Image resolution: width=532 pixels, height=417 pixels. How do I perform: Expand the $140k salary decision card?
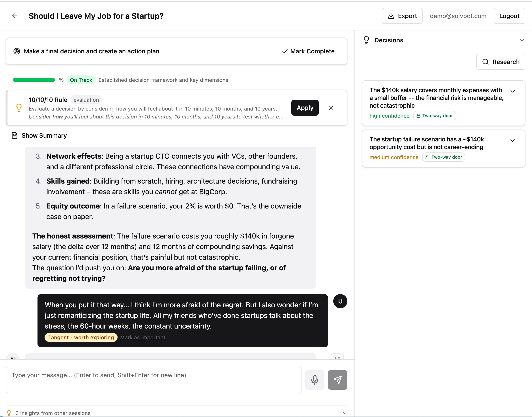pyautogui.click(x=512, y=91)
